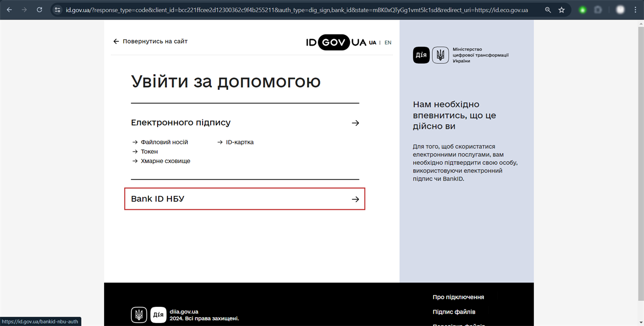This screenshot has width=644, height=326.
Task: Select Хмарне сховище sign-in method
Action: [165, 161]
